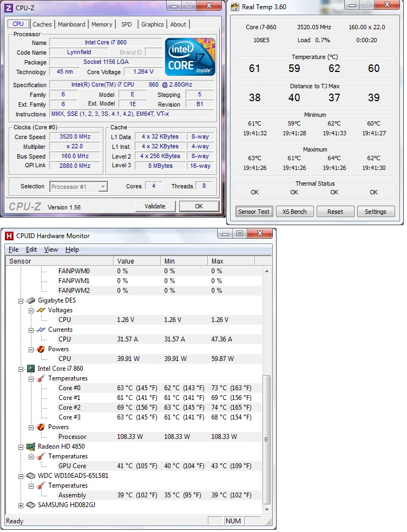The image size is (407, 532).
Task: Open the Edit menu
Action: (31, 249)
